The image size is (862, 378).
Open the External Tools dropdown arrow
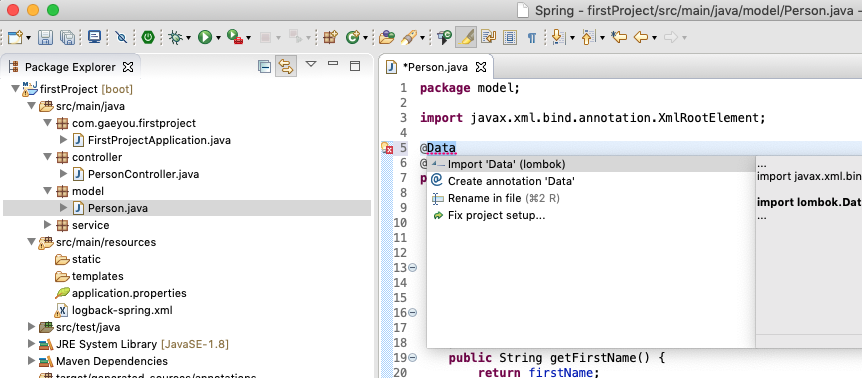(248, 38)
